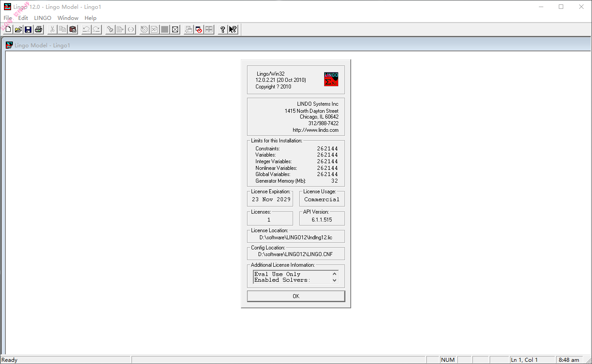Screen dimensions: 592x364
Task: Click the Lingo Model child window icon
Action: point(9,45)
